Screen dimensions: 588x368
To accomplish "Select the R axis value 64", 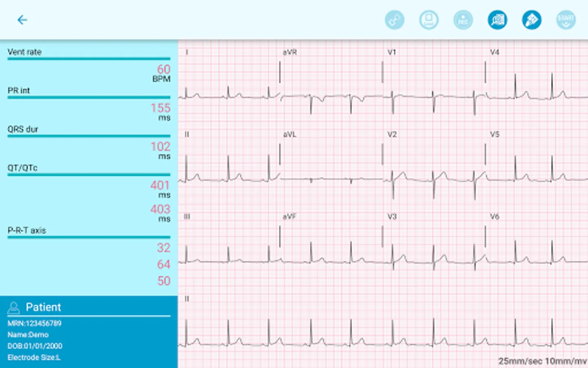I will click(164, 265).
